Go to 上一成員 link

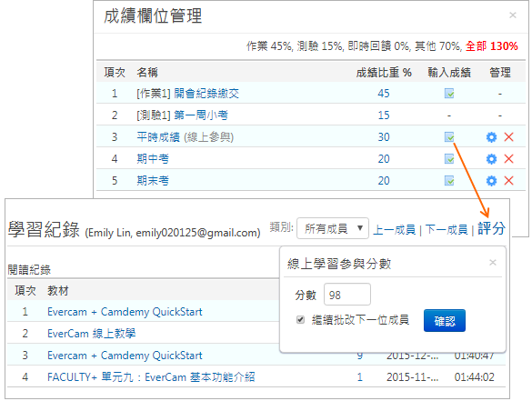click(395, 230)
